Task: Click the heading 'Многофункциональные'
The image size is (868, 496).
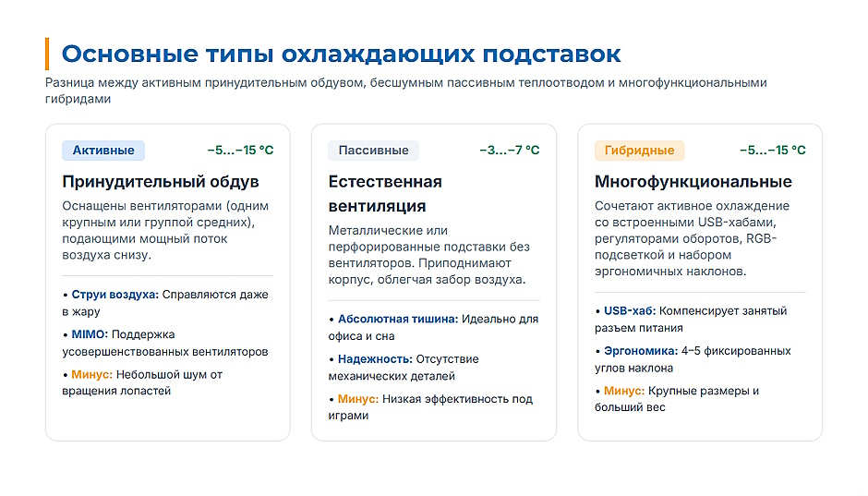Action: [693, 182]
